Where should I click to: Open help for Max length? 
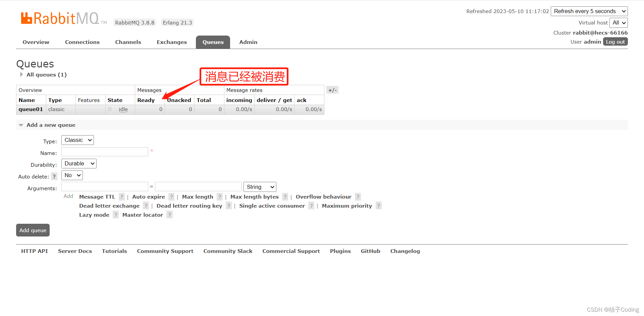220,197
